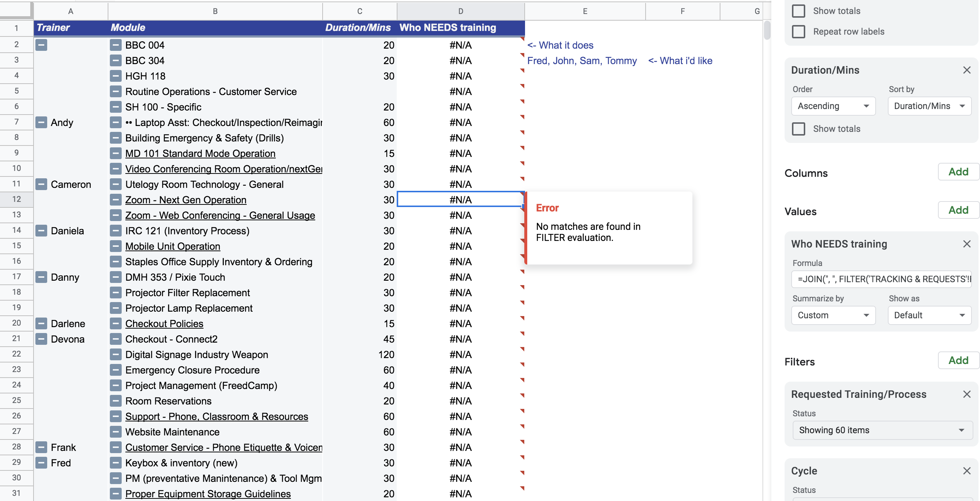Click the vertical scrollbar thumb of the sheet
Image resolution: width=980 pixels, height=501 pixels.
tap(767, 31)
